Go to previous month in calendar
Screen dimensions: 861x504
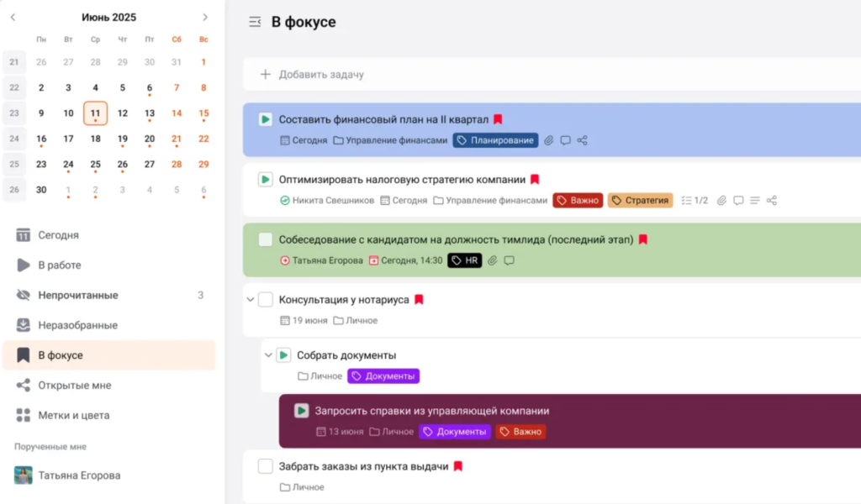tap(13, 18)
